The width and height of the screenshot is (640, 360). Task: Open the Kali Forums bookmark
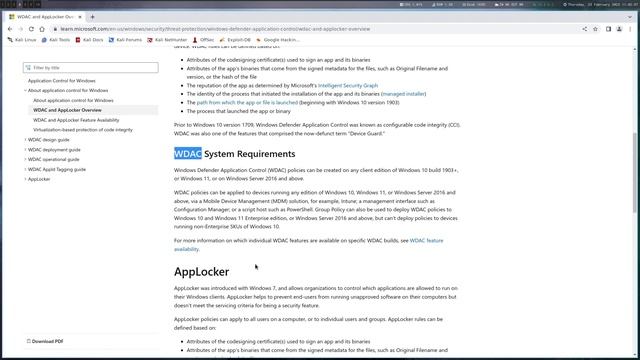125,40
